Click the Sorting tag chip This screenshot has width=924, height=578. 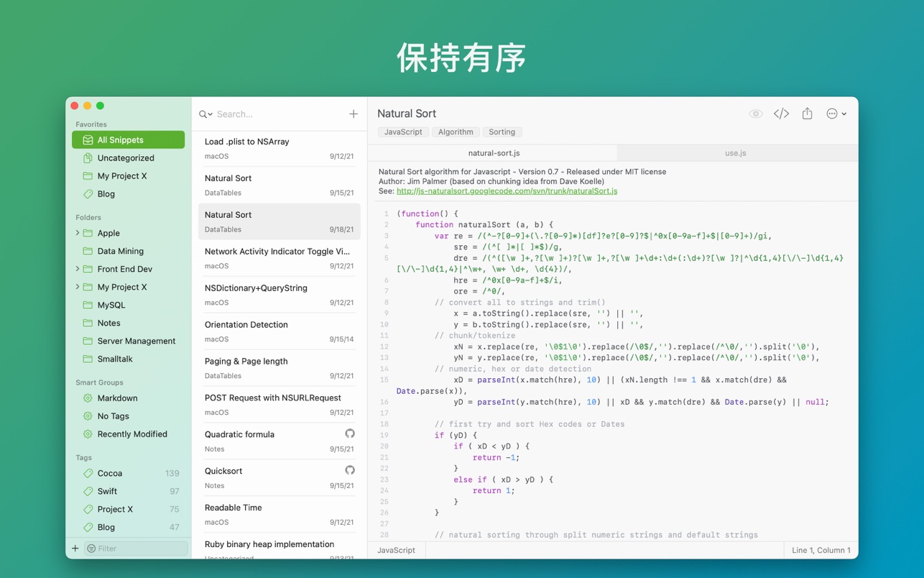502,132
